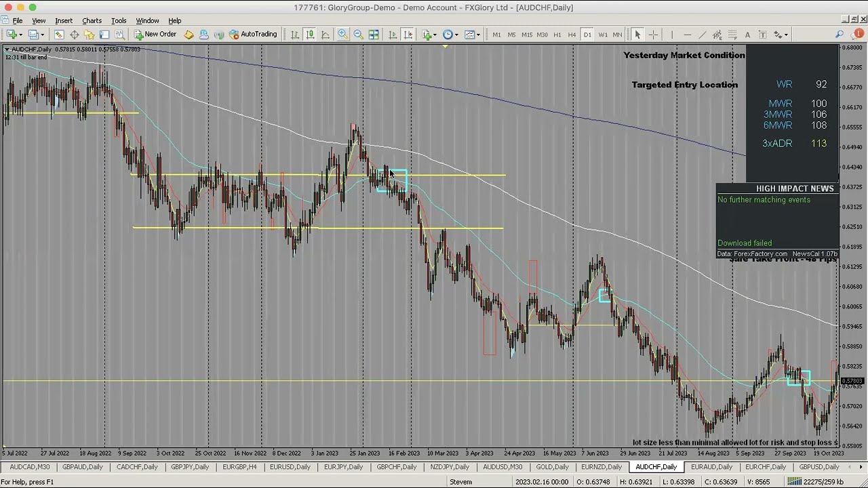Toggle the Data Window crosshair icon
The height and width of the screenshot is (488, 868).
(x=74, y=35)
